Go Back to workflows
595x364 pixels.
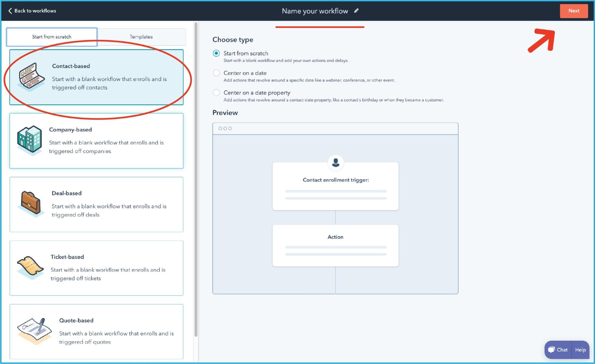[x=32, y=11]
